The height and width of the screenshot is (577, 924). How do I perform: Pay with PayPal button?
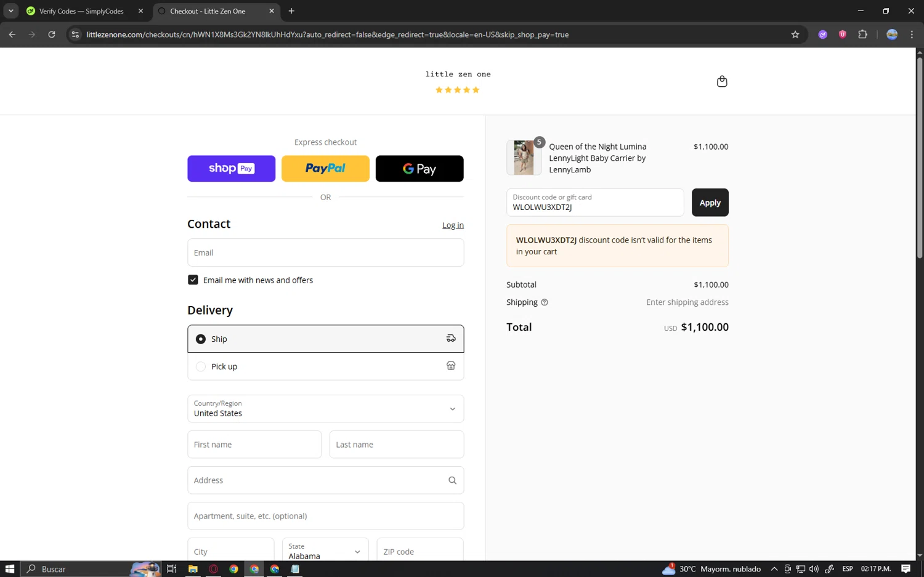tap(325, 169)
